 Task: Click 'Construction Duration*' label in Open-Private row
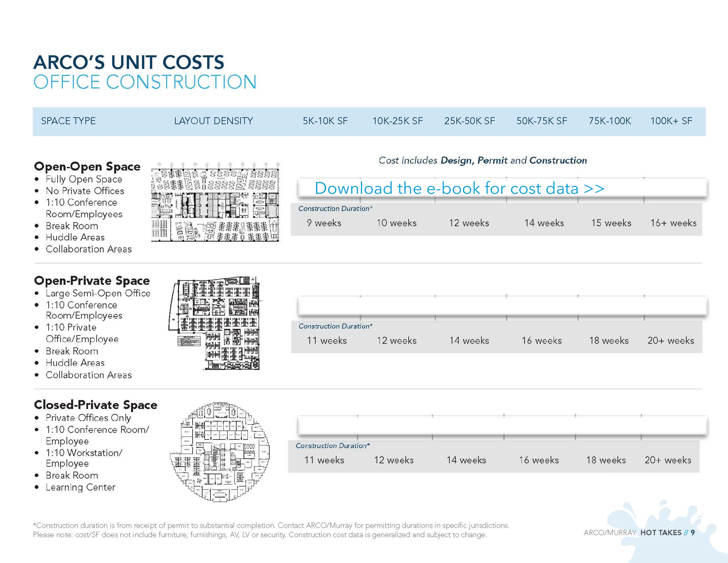(335, 326)
